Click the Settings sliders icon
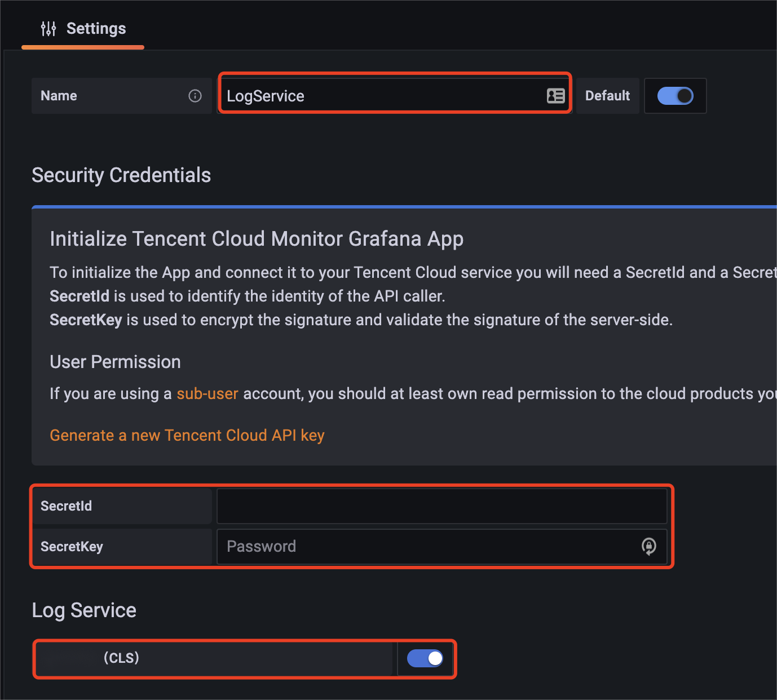Screen dimensions: 777x700 click(48, 29)
